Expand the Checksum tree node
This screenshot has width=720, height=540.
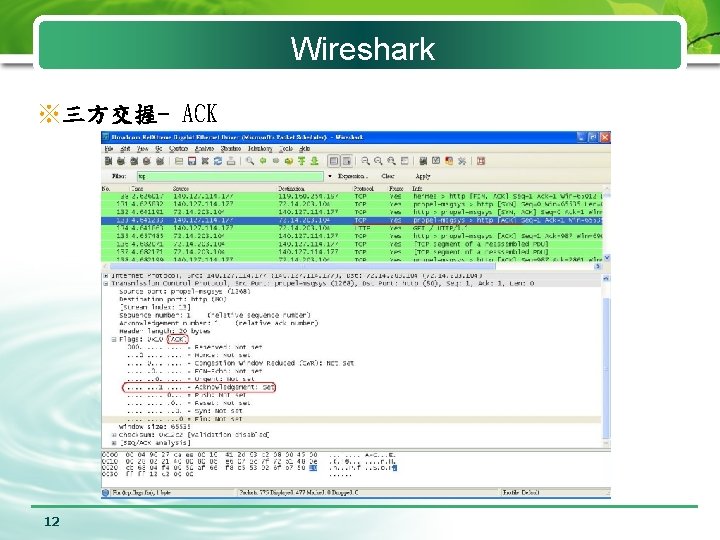(x=114, y=434)
